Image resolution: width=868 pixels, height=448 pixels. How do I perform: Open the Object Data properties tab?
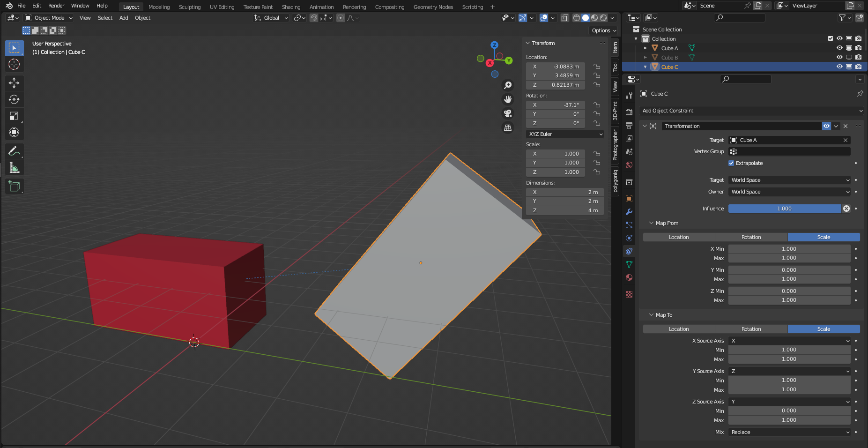point(629,264)
